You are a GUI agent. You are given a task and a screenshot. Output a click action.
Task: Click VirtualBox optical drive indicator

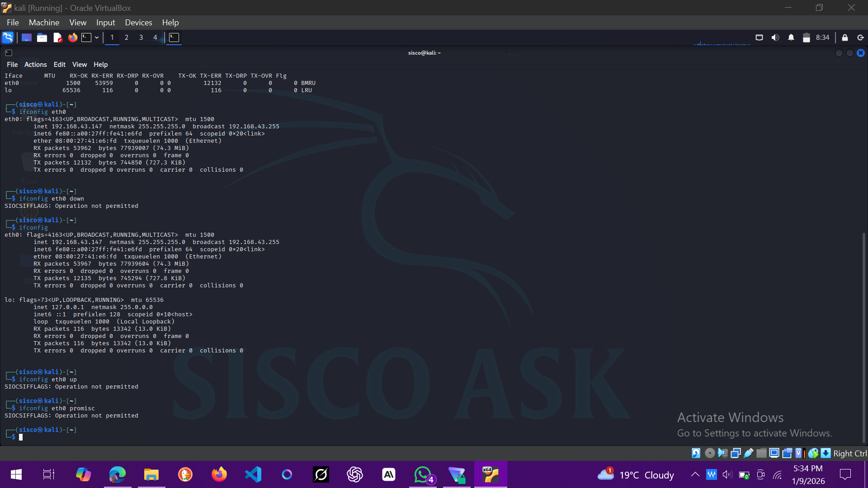[710, 453]
